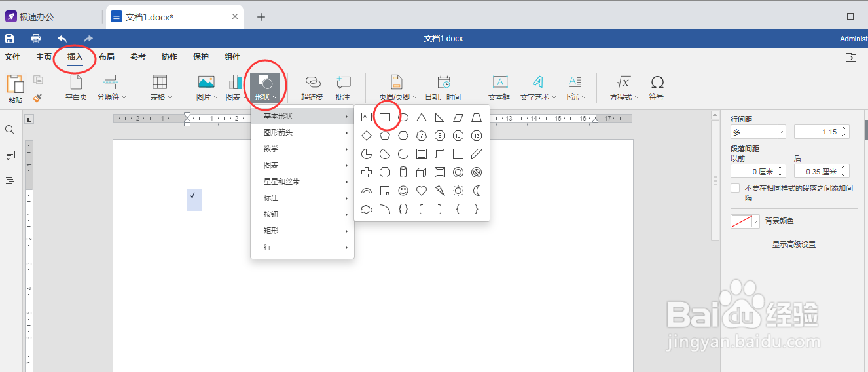Open the comments sidebar icon
The image size is (868, 372).
coord(10,155)
